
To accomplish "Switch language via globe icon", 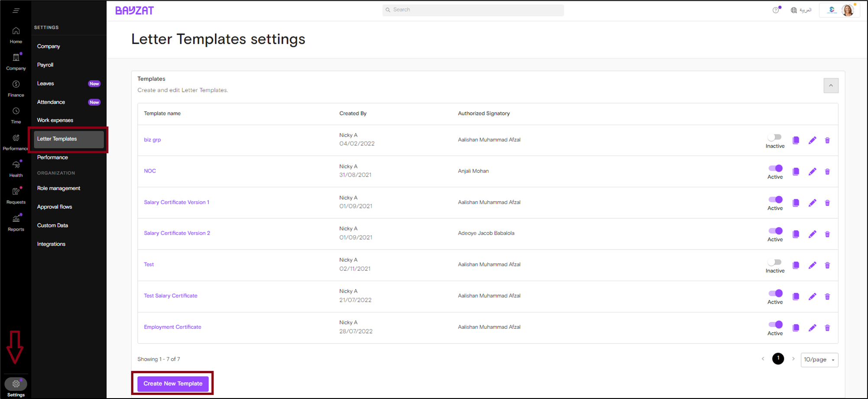I will [x=794, y=10].
